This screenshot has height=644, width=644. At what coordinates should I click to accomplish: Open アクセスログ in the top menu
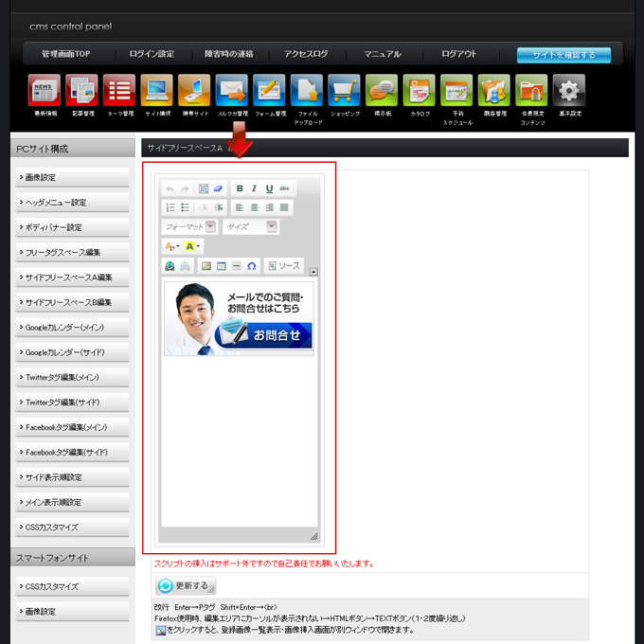(305, 54)
